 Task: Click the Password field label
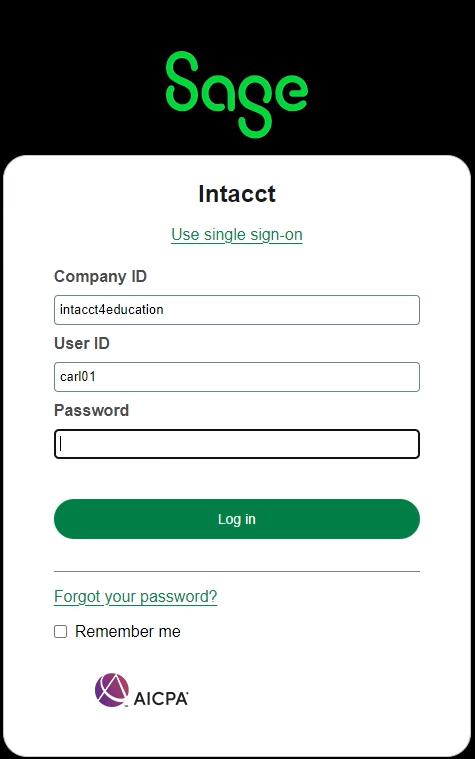pos(92,410)
